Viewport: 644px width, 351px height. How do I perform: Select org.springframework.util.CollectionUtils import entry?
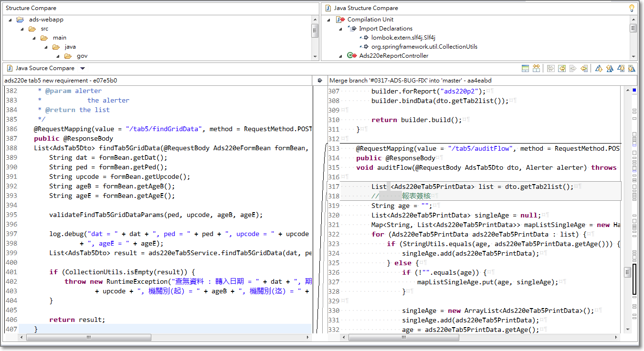coord(424,47)
